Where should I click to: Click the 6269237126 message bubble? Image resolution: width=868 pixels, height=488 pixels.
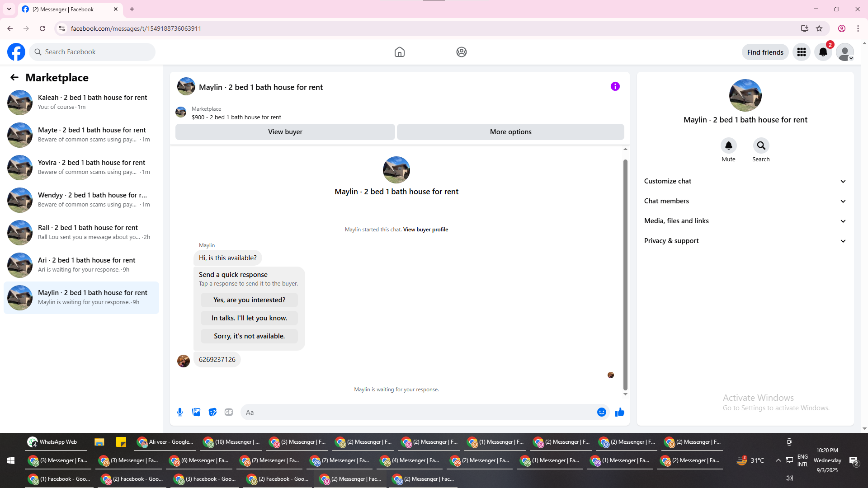(x=217, y=360)
